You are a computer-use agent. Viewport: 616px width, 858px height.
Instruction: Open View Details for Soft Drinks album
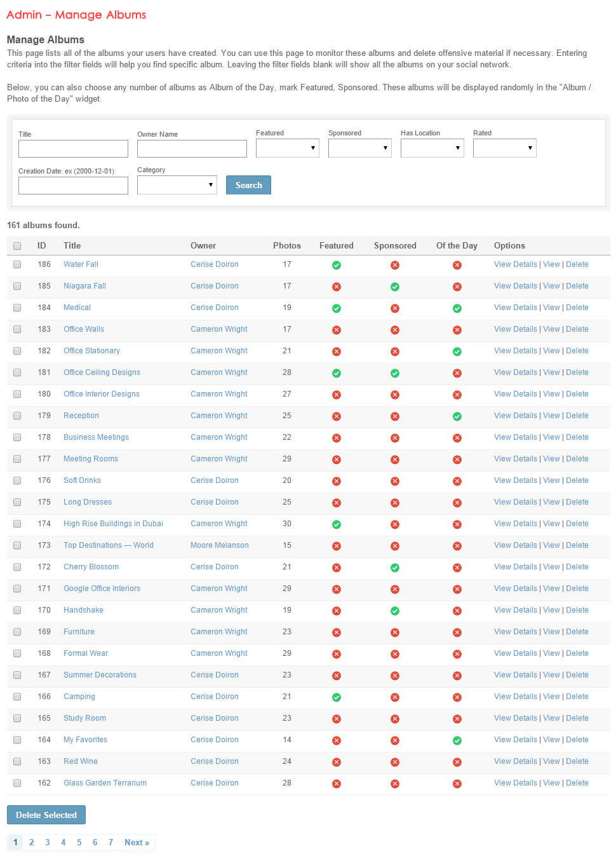point(515,480)
